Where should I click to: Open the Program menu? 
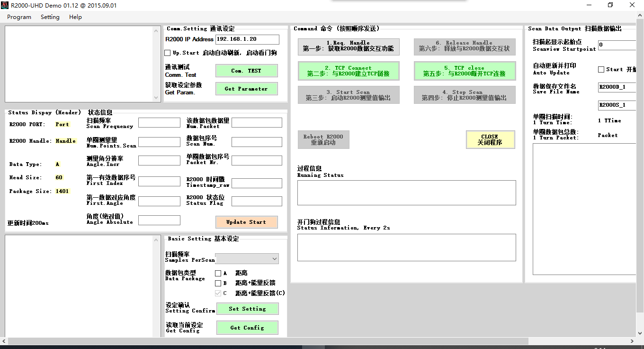[x=19, y=17]
